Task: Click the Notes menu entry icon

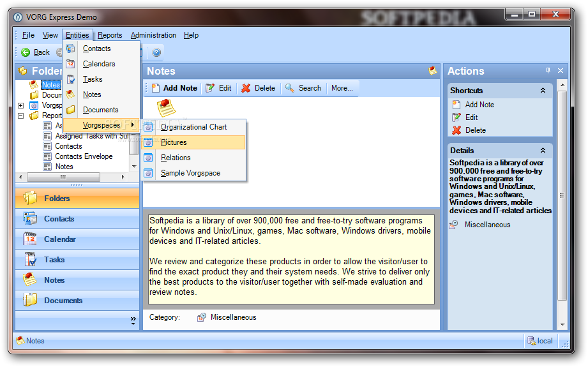Action: [70, 94]
